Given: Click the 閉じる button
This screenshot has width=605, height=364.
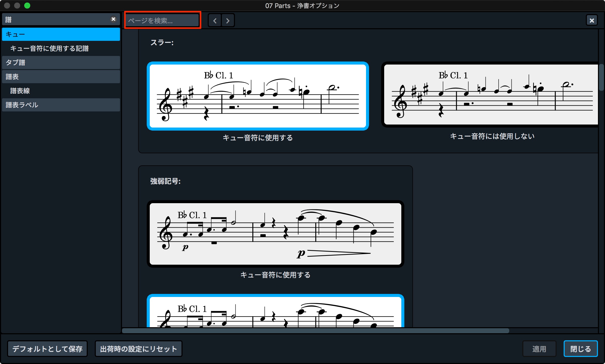Looking at the screenshot, I should pos(581,349).
